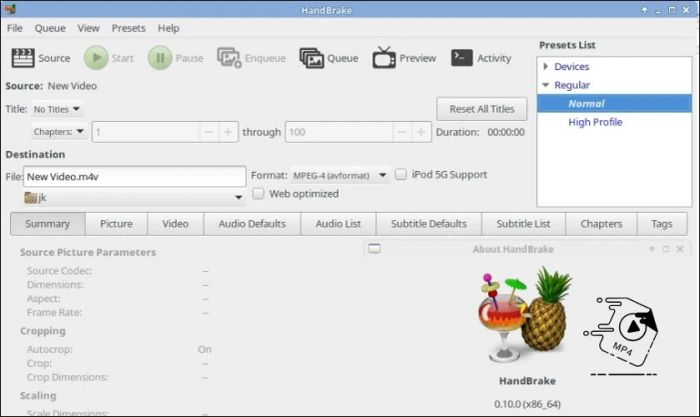
Task: Click the green Start play icon
Action: pos(96,58)
